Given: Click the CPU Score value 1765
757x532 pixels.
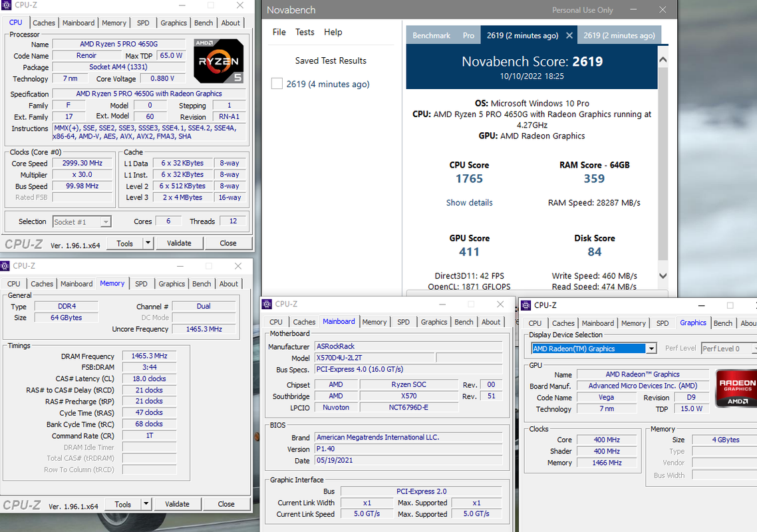Looking at the screenshot, I should 469,179.
